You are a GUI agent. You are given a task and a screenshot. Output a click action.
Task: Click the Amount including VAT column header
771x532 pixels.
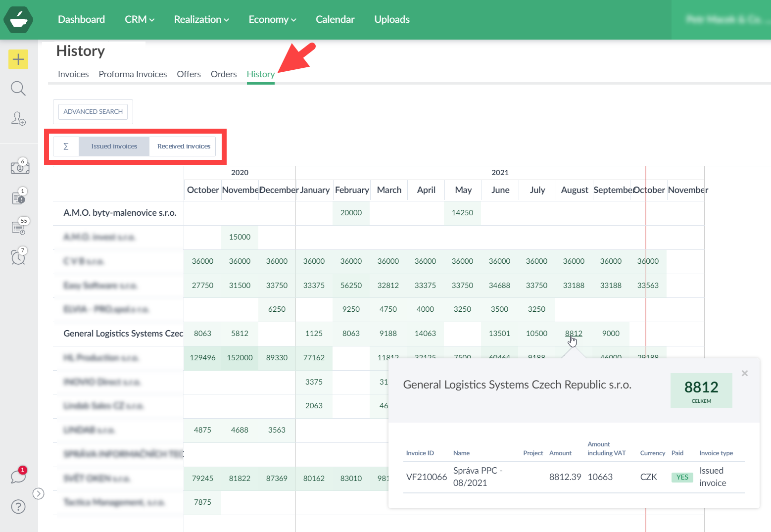click(606, 449)
